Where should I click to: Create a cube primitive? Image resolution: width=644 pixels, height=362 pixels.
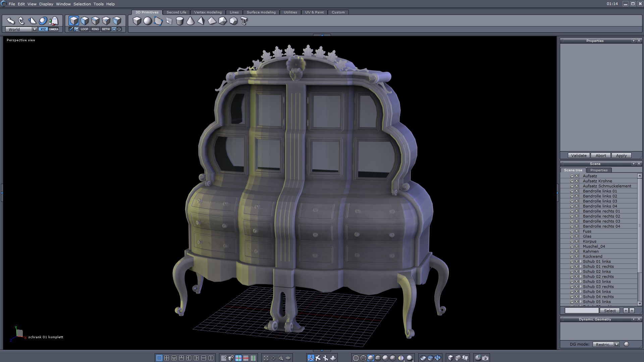[137, 21]
